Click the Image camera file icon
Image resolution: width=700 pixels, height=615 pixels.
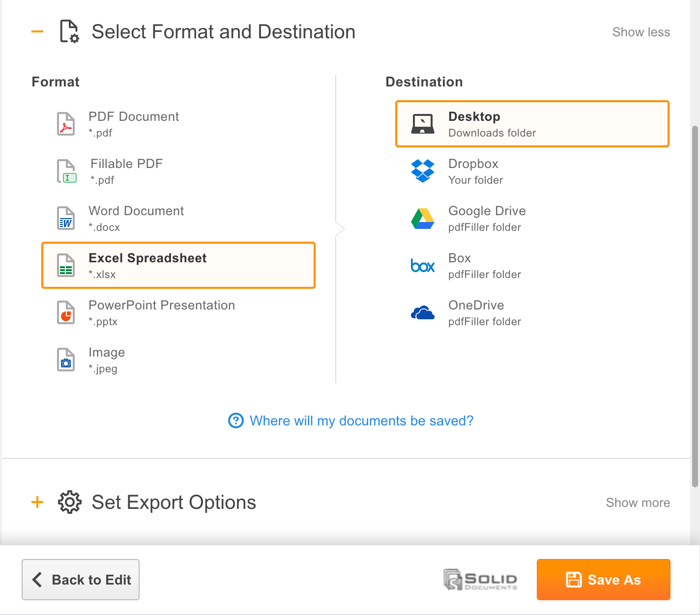(x=66, y=360)
